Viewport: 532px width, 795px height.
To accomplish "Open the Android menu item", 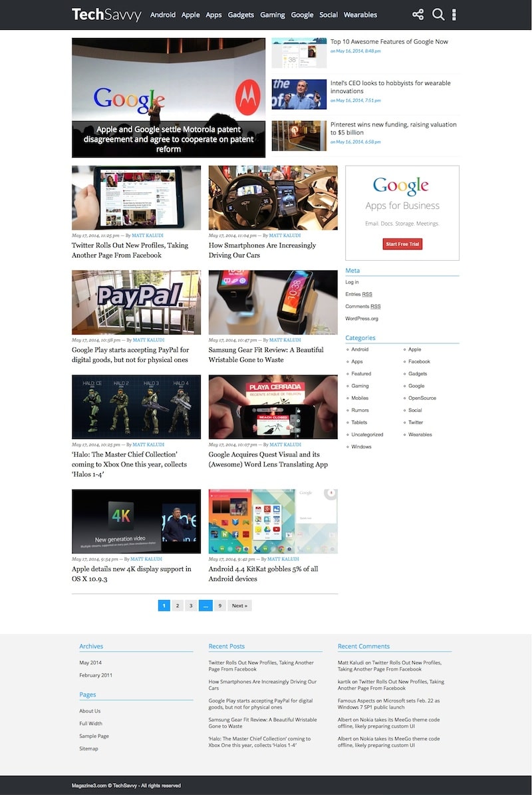I will coord(163,15).
